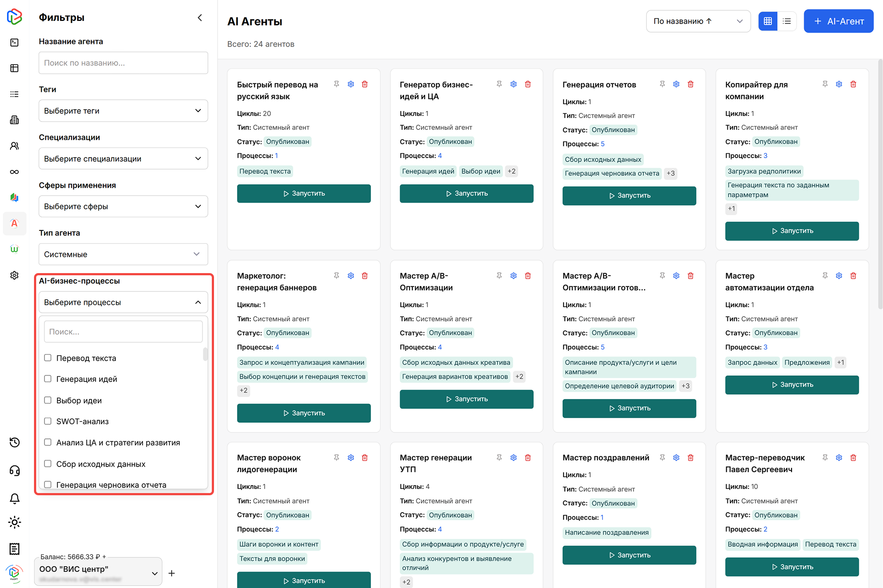Open notifications bell in sidebar
883x588 pixels.
click(14, 498)
